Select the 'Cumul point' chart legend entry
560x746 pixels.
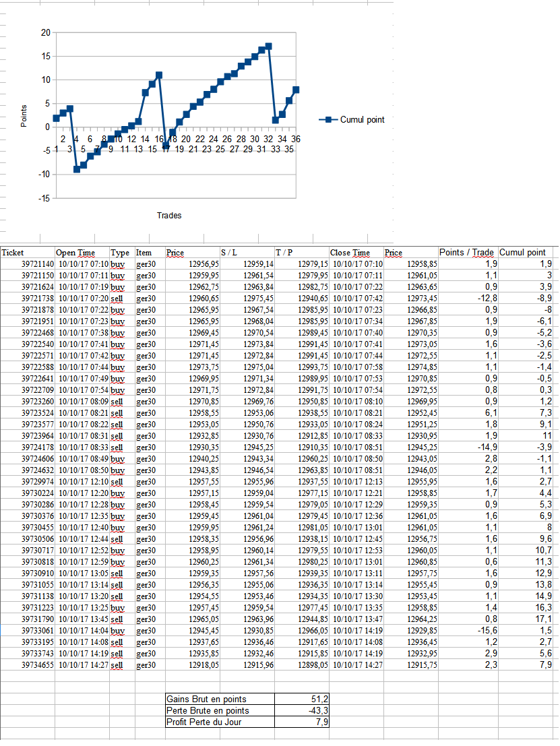(352, 120)
